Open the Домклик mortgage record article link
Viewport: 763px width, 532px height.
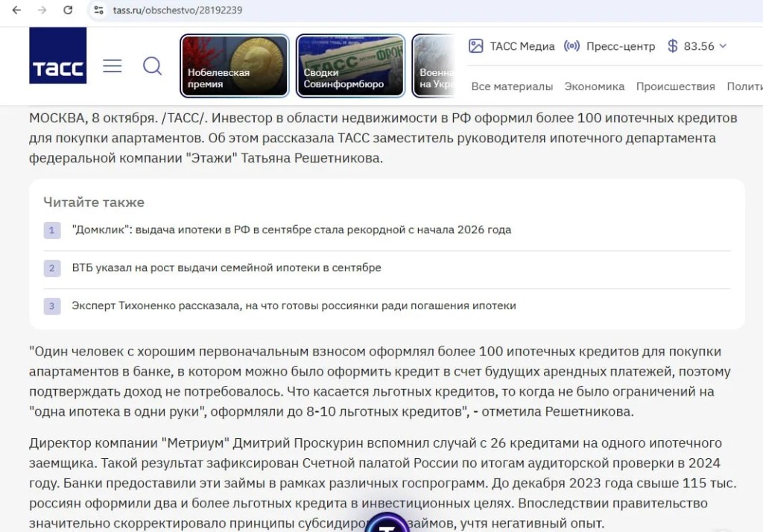point(291,229)
